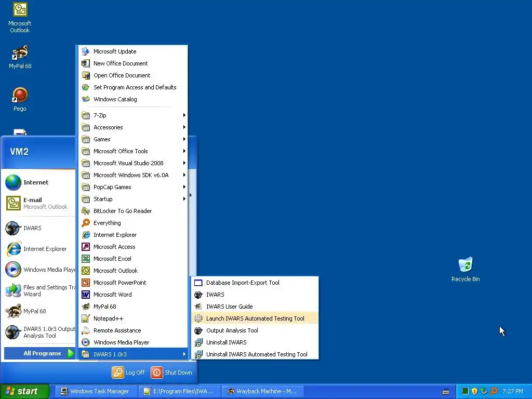Click the Start button
The image size is (532, 399).
tap(24, 392)
